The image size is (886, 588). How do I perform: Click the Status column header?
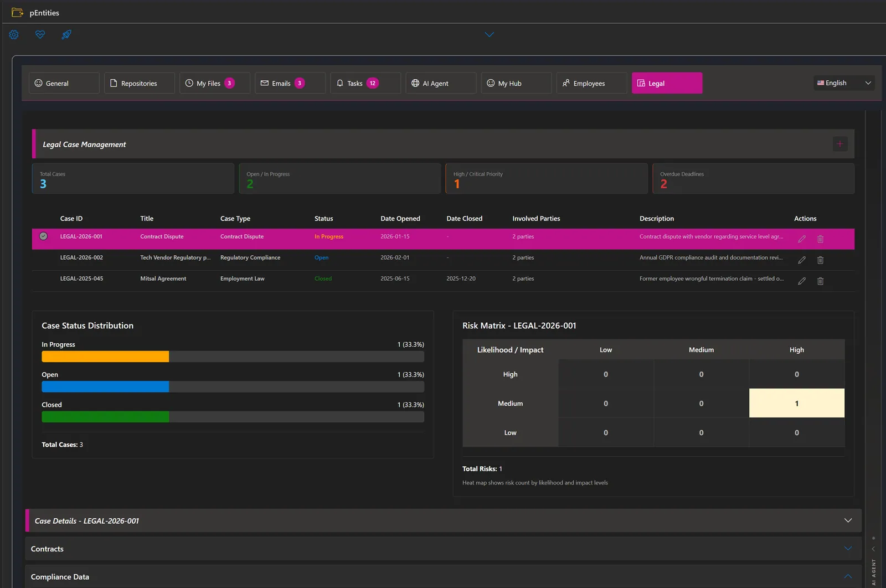(324, 219)
